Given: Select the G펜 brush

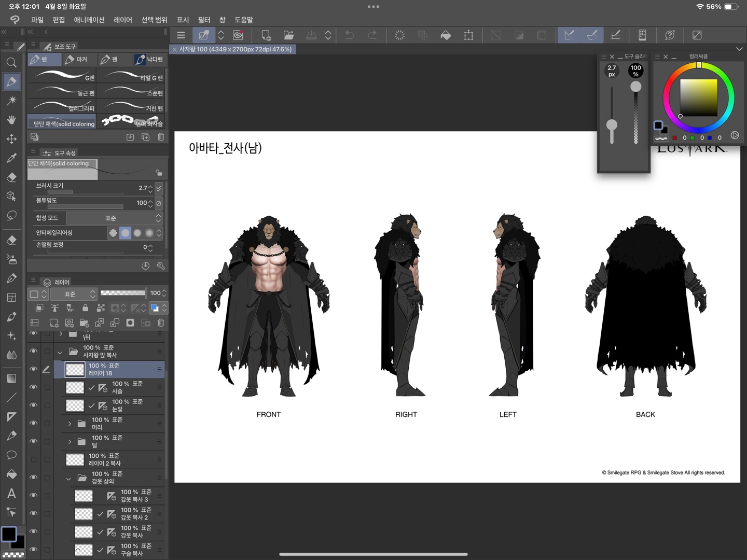Looking at the screenshot, I should click(62, 76).
